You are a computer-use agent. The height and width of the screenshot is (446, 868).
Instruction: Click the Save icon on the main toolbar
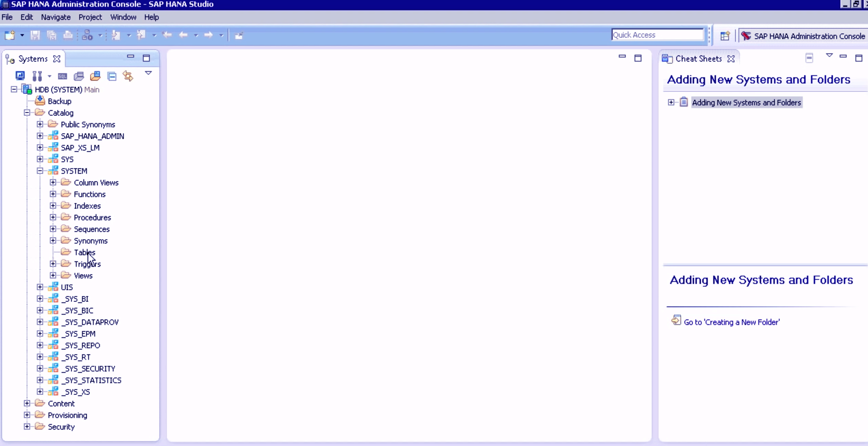pyautogui.click(x=35, y=35)
